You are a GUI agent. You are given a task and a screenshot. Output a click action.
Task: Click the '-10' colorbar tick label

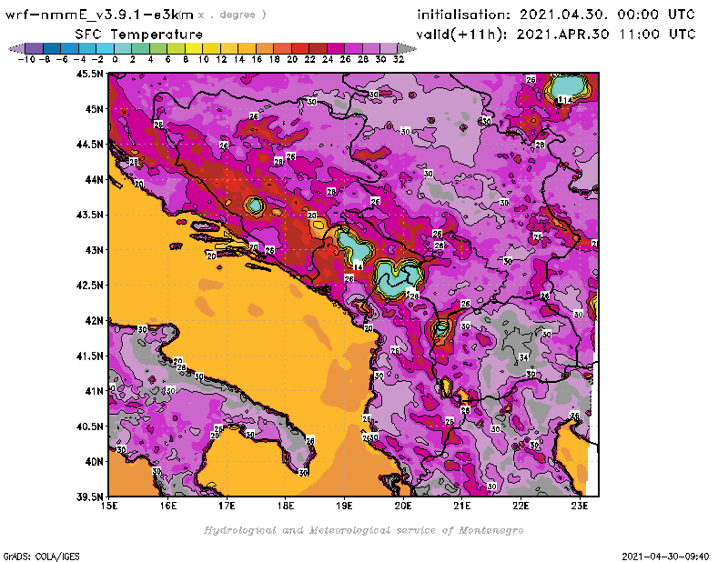(26, 59)
